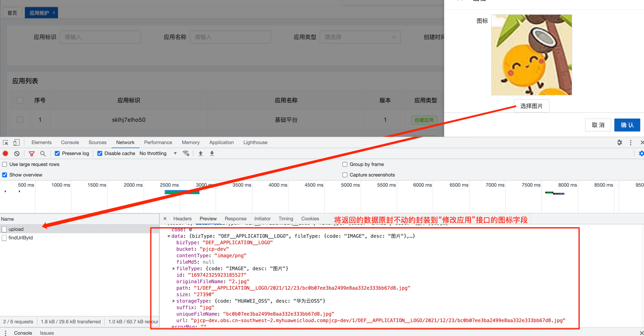Expand the fileType object node

174,269
